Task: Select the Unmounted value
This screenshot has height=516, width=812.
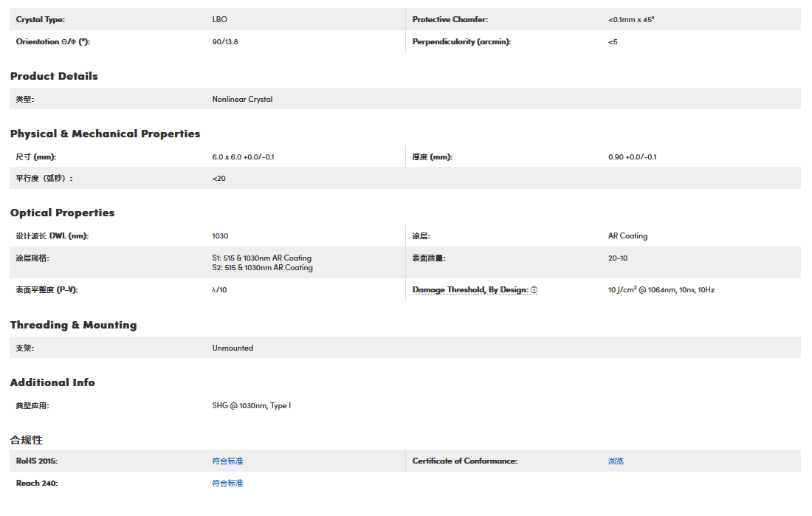Action: tap(233, 348)
